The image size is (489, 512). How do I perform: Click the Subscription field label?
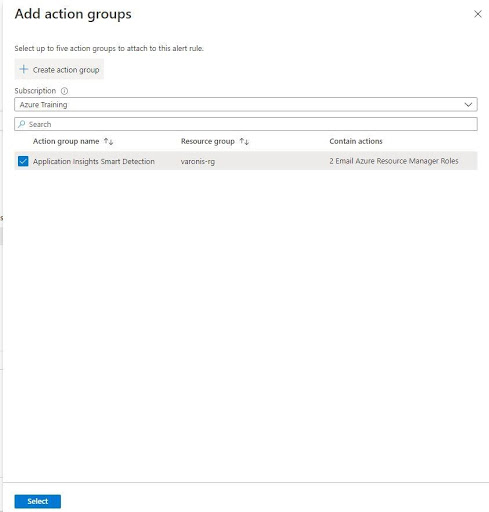point(35,91)
